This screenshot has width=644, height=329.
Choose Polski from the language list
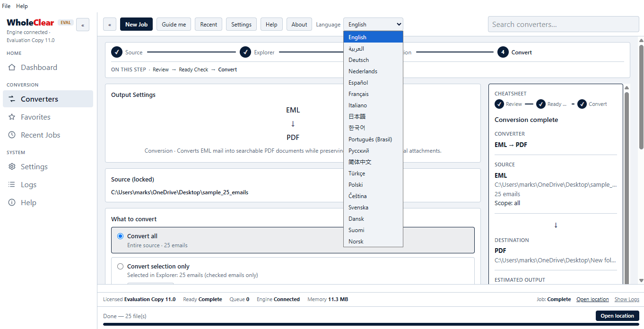373,185
